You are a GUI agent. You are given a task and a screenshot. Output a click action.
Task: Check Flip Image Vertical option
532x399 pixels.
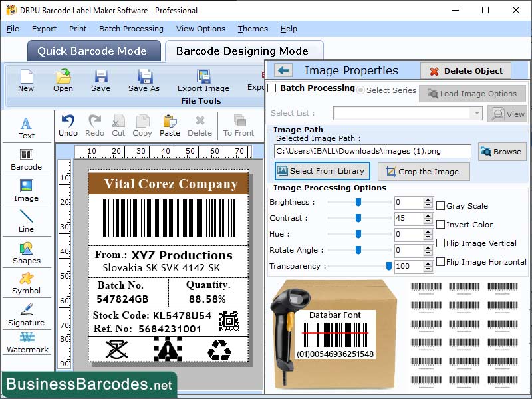pos(441,243)
